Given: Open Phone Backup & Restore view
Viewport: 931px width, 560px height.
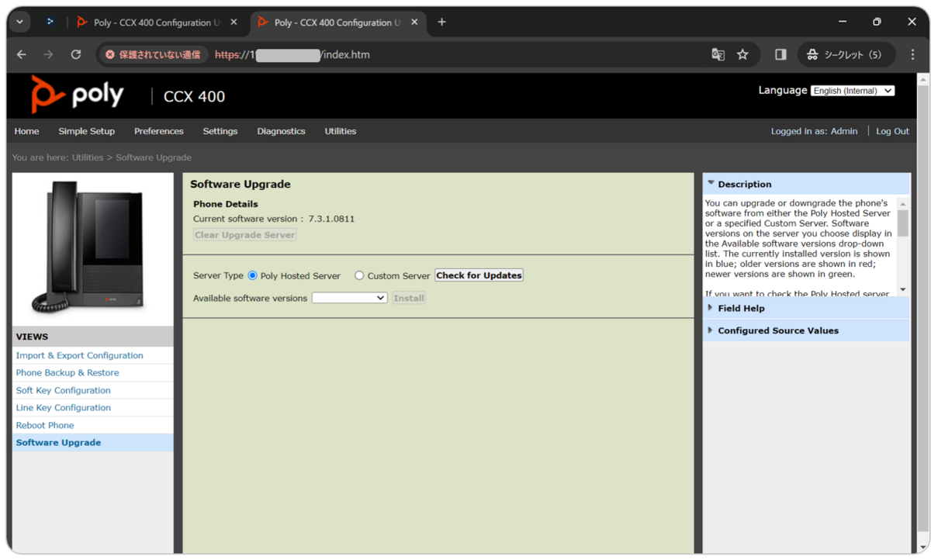Looking at the screenshot, I should 67,373.
